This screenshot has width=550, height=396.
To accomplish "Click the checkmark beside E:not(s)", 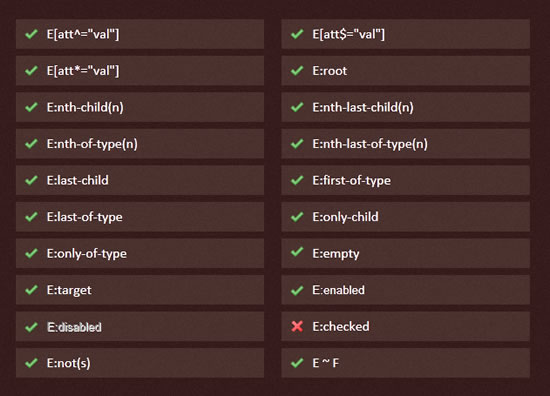I will point(32,363).
